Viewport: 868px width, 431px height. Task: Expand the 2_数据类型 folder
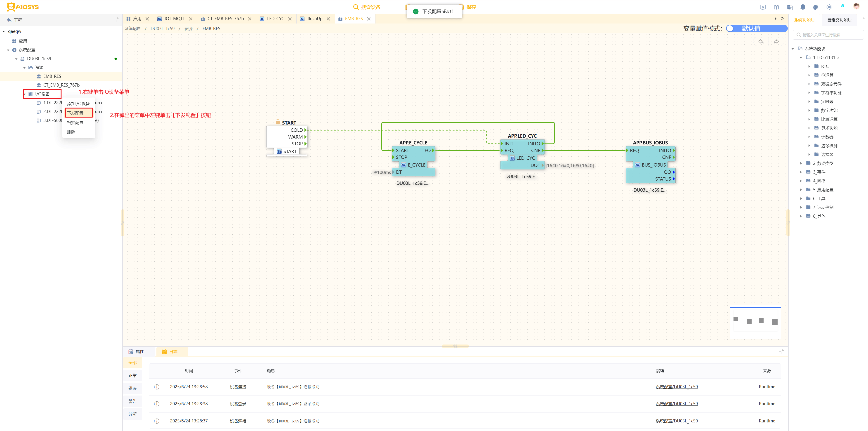[x=801, y=163]
